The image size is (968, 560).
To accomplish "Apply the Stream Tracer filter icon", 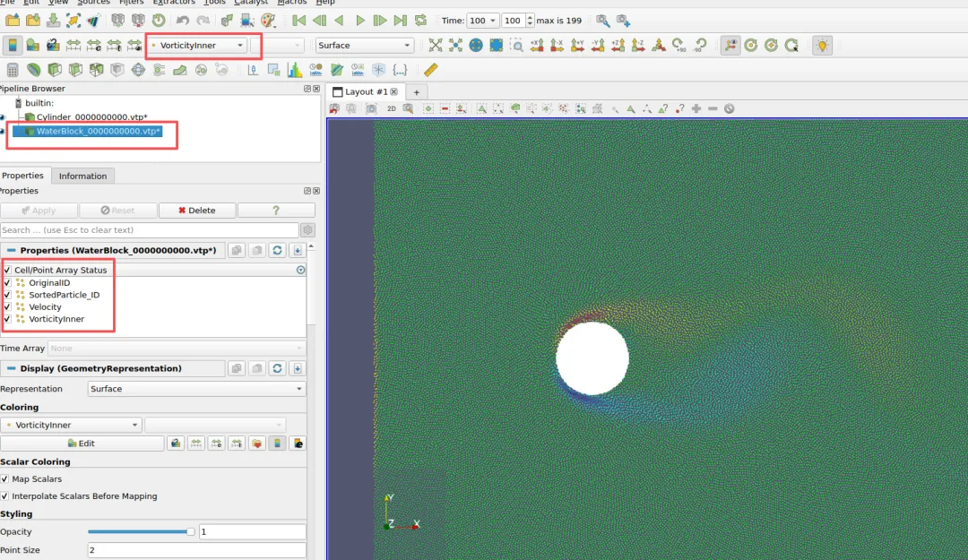I will click(x=160, y=70).
